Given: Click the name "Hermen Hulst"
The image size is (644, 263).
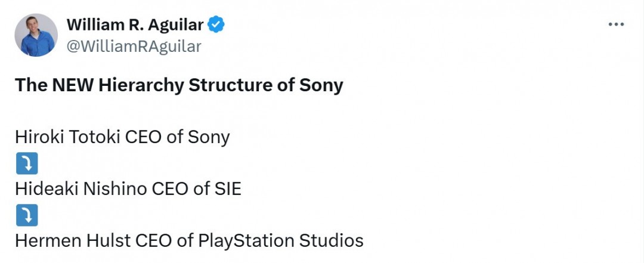Looking at the screenshot, I should (73, 241).
